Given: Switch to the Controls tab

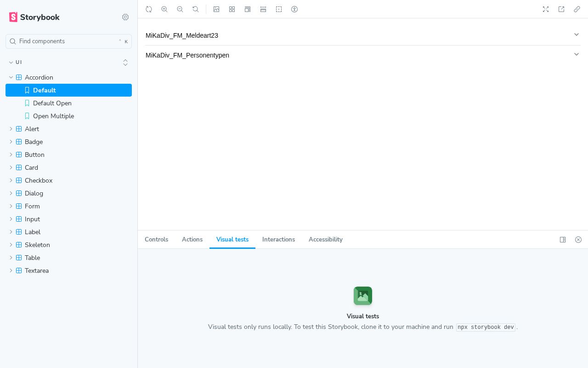Looking at the screenshot, I should point(157,240).
